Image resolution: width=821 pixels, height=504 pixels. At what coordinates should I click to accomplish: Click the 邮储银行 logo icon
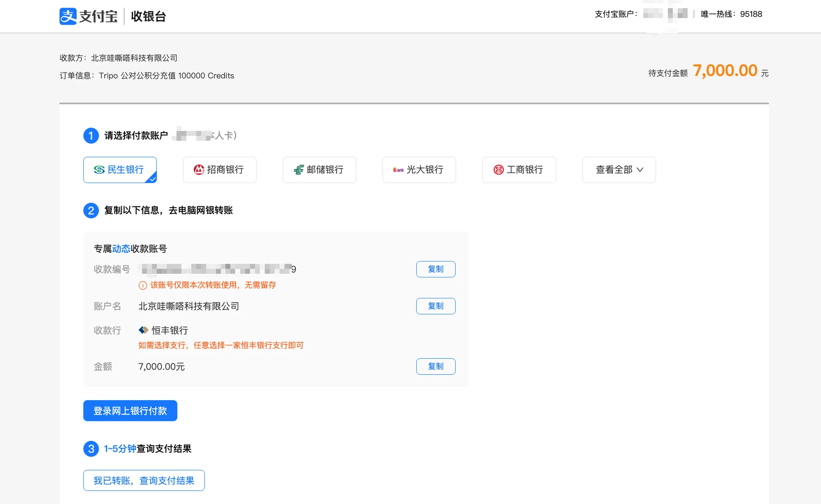[x=299, y=170]
